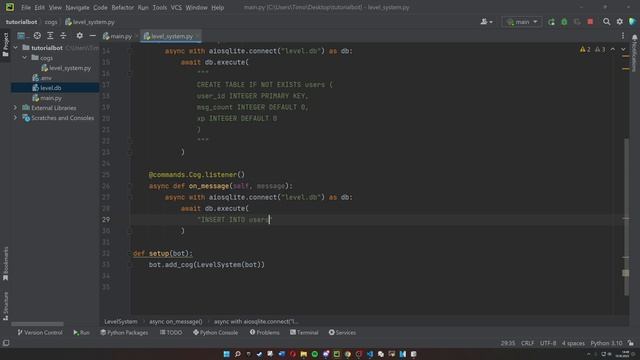Open CRLF line separator selector
The width and height of the screenshot is (640, 360).
527,343
